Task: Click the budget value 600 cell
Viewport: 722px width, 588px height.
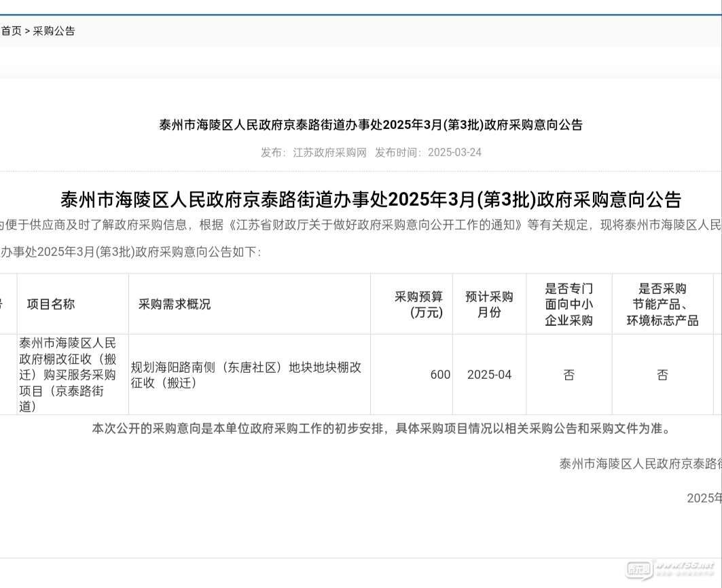Action: [x=440, y=375]
